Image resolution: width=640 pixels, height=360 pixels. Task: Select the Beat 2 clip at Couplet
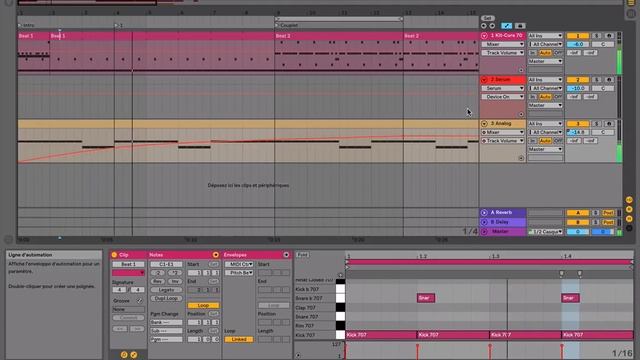339,36
